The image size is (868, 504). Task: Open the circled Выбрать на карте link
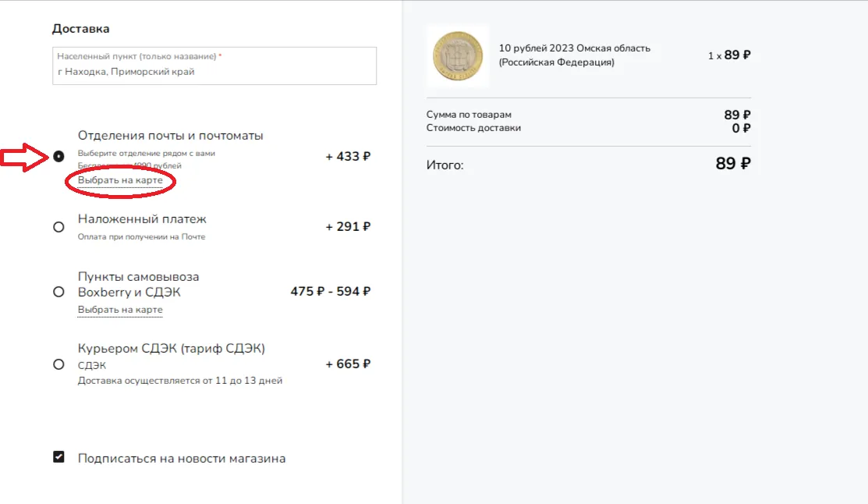click(x=120, y=180)
